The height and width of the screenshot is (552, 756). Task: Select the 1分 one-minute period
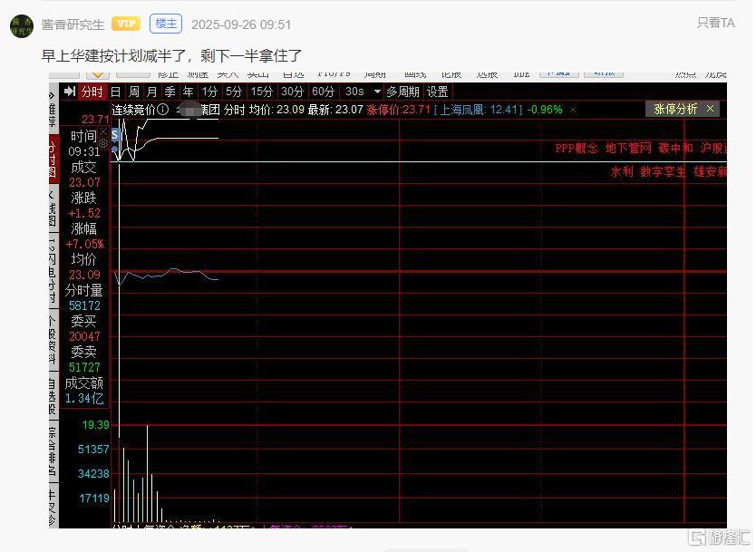pos(209,92)
